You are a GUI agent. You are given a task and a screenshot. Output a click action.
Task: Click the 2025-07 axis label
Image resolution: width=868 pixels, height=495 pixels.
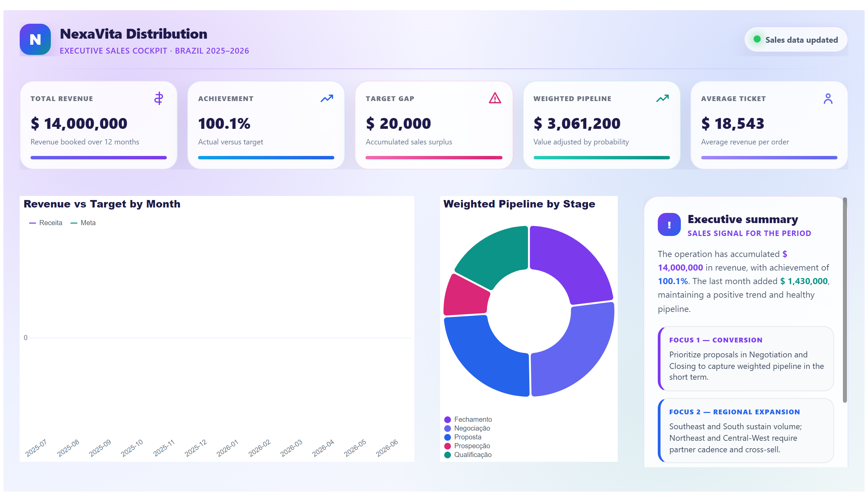pos(36,448)
